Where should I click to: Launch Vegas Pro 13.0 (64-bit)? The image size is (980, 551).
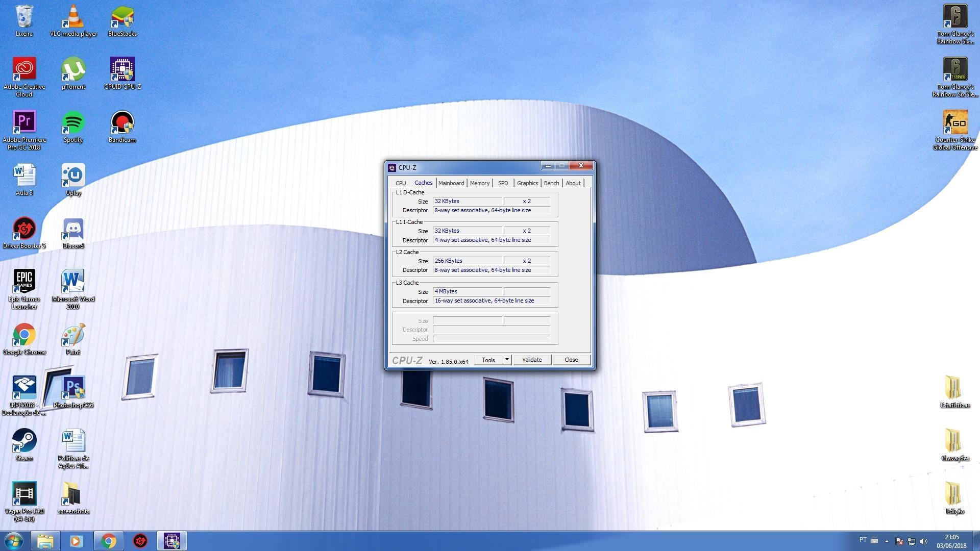tap(24, 502)
